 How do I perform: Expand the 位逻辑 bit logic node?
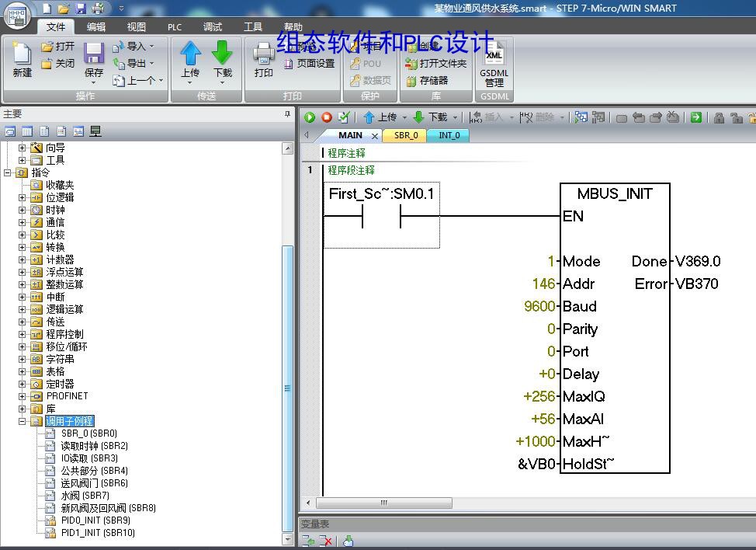[x=22, y=197]
